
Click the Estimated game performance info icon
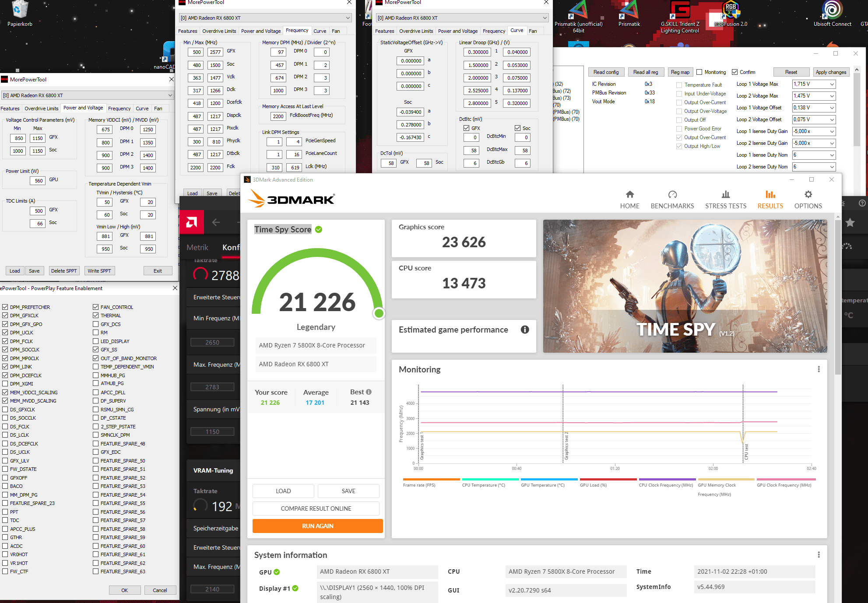click(x=524, y=330)
